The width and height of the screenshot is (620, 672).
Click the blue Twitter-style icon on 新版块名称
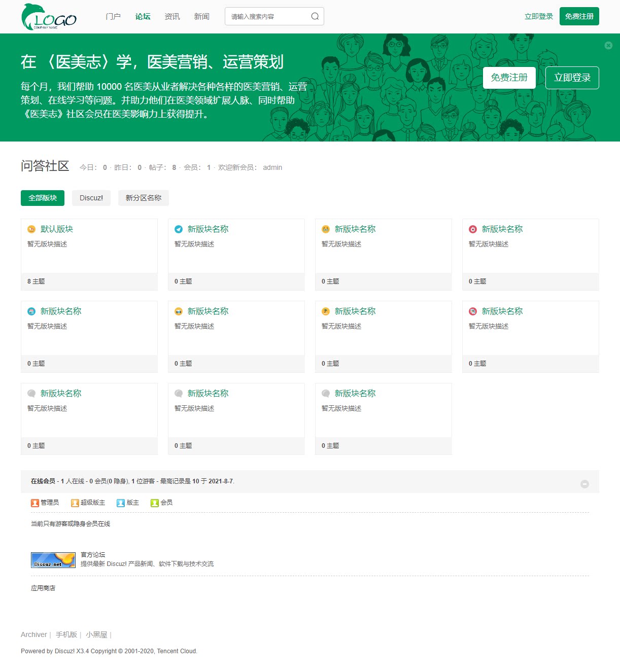[x=179, y=229]
